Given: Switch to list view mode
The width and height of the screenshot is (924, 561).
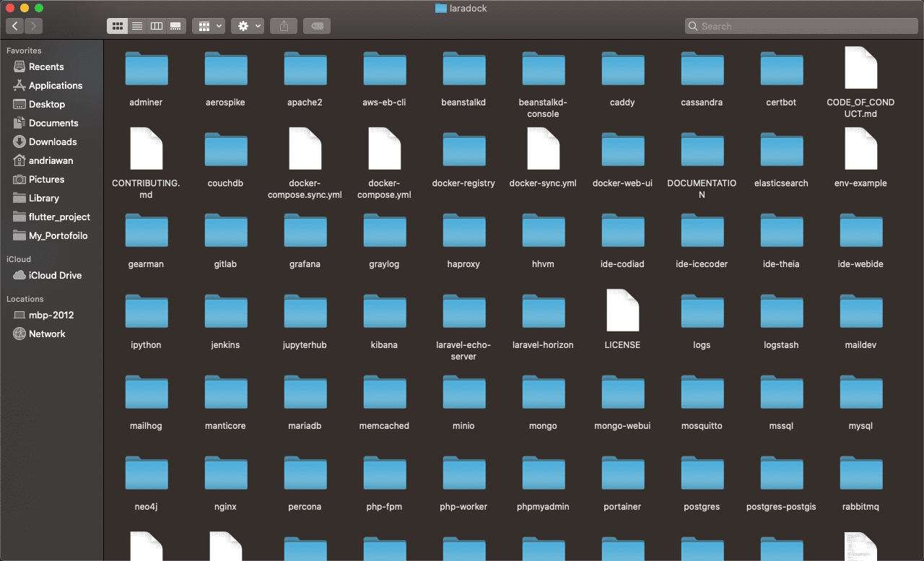Looking at the screenshot, I should tap(137, 26).
